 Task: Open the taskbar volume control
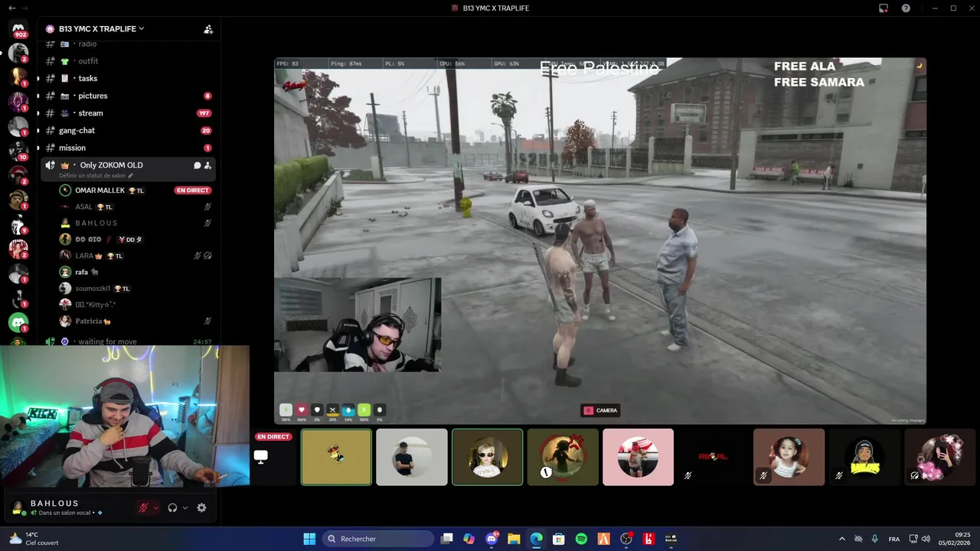[x=926, y=539]
